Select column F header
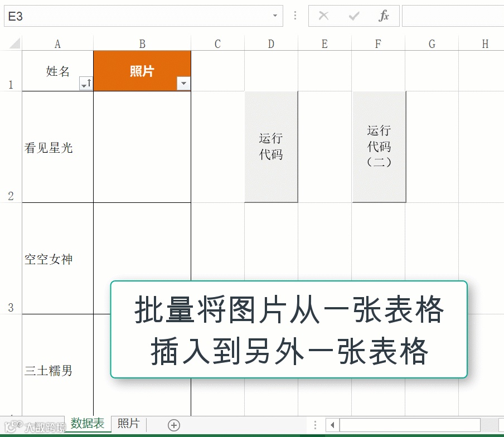Screen dimensions: 504x437 (378, 43)
